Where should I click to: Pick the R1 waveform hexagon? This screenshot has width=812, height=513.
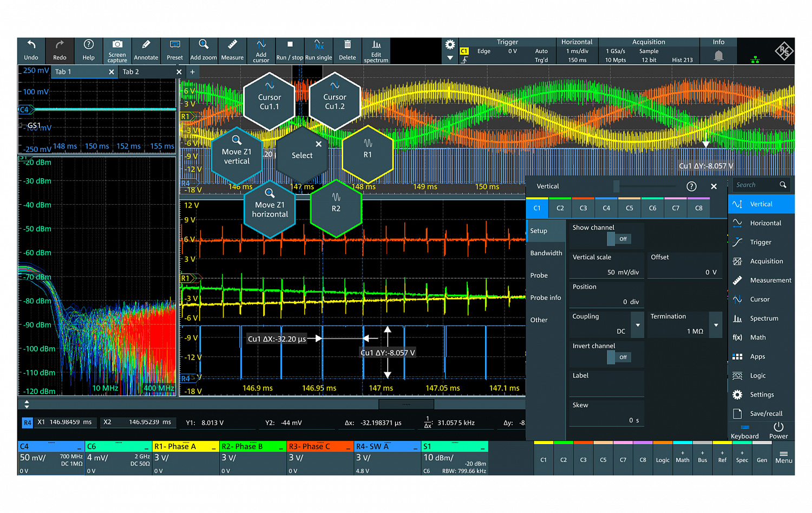368,155
